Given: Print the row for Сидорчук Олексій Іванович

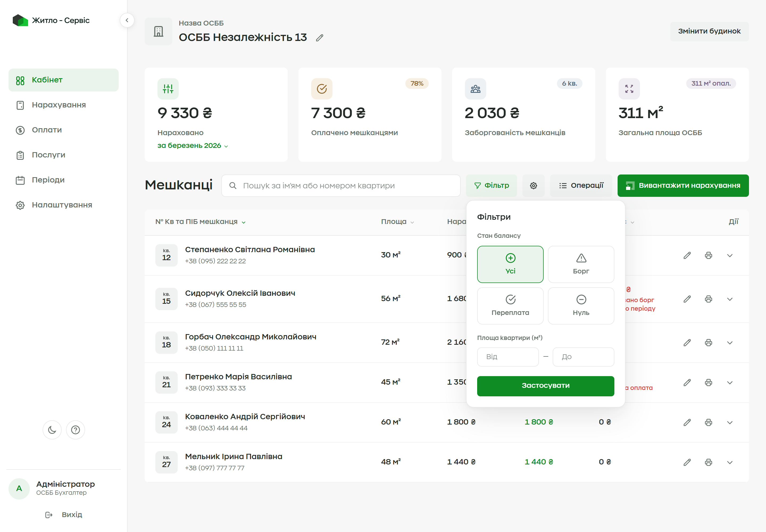Looking at the screenshot, I should click(x=709, y=299).
